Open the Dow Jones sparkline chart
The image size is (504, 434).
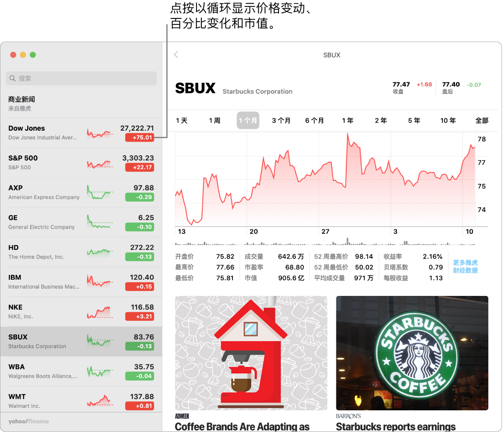(100, 133)
